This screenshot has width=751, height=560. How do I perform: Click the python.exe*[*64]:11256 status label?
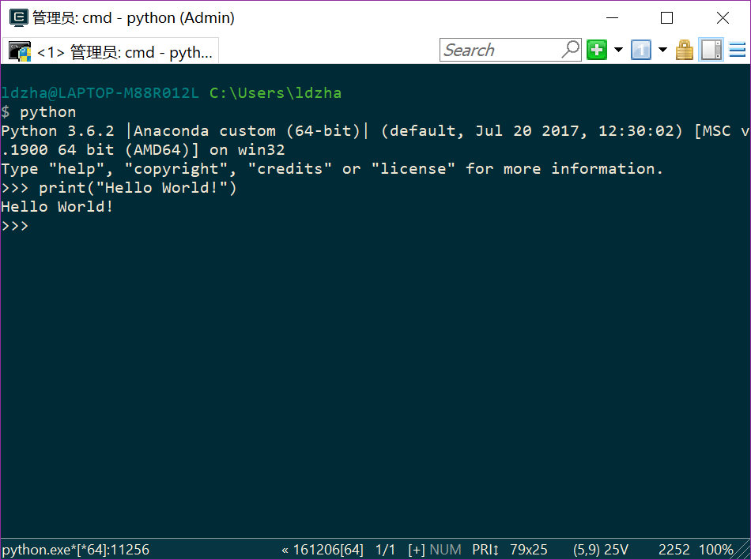pos(75,549)
